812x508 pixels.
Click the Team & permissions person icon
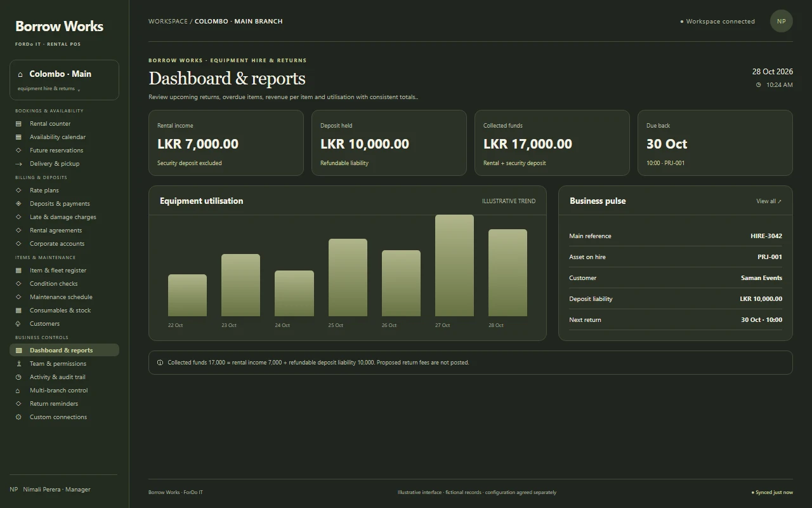tap(18, 364)
